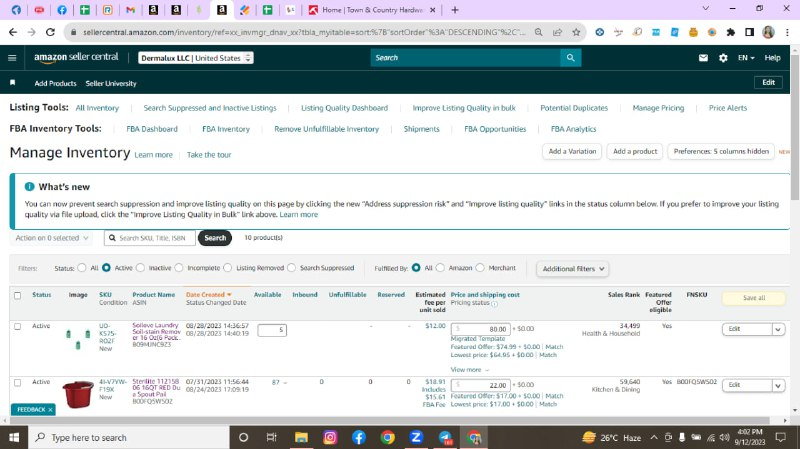Open the EN language dropdown

pyautogui.click(x=746, y=58)
